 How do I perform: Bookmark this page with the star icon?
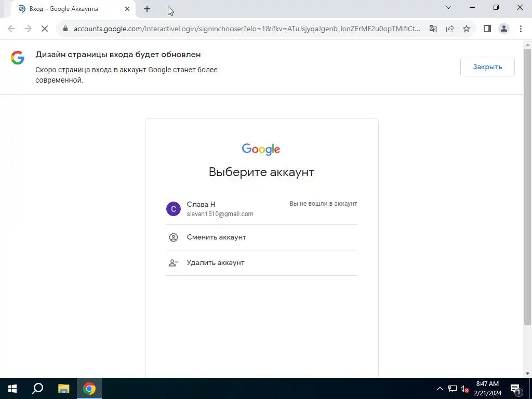pyautogui.click(x=467, y=29)
